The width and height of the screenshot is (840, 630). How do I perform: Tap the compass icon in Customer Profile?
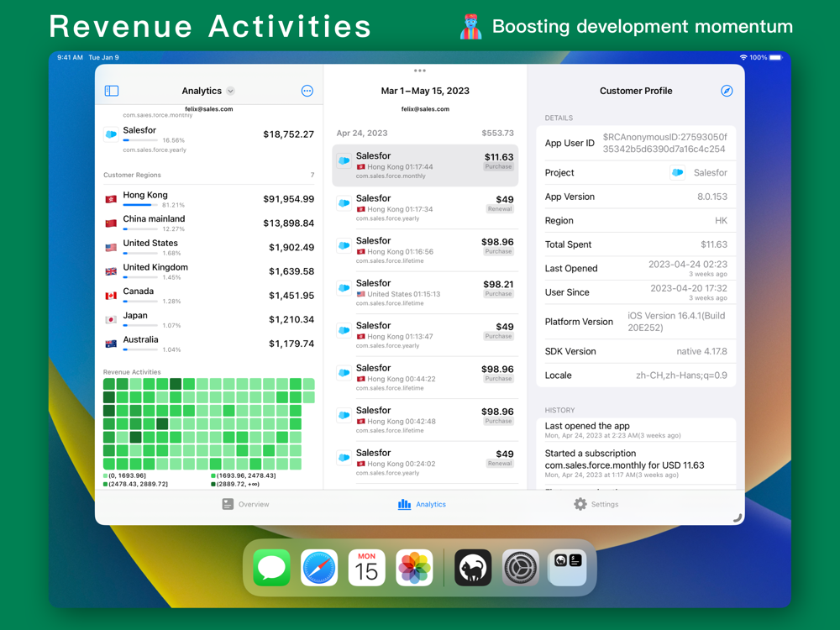click(x=727, y=91)
